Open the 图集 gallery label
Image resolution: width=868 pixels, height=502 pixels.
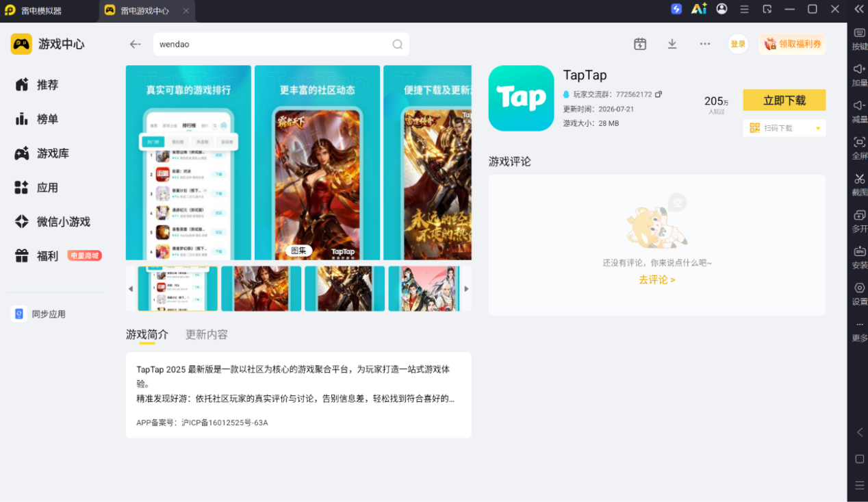tap(298, 251)
